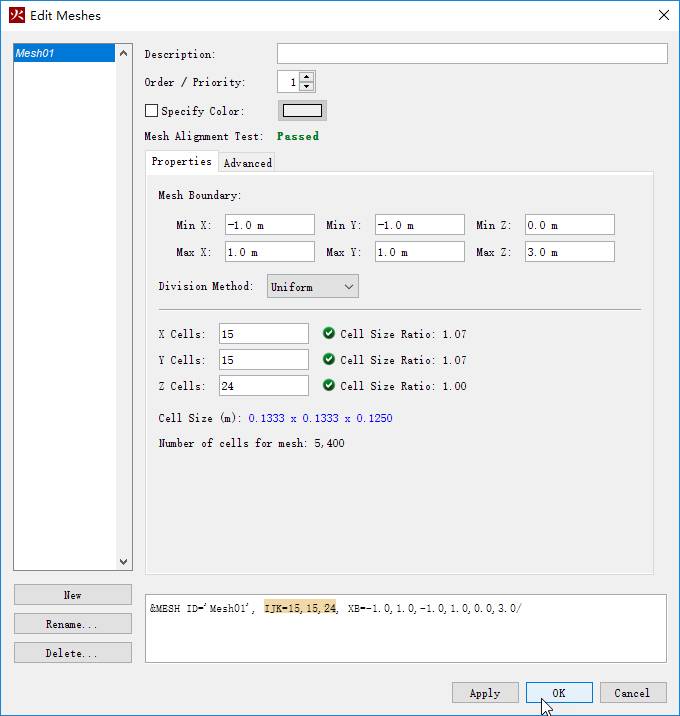Decrease Order / Priority with down arrow

pyautogui.click(x=306, y=87)
